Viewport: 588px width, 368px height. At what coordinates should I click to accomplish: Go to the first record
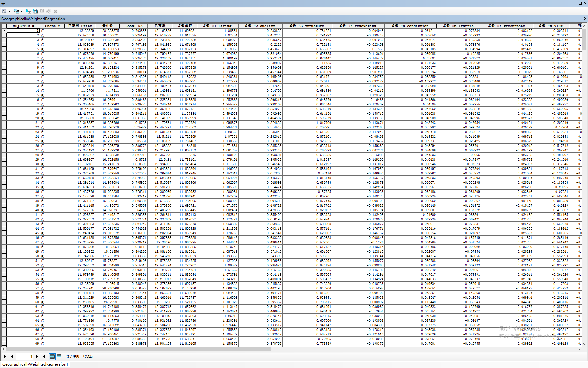(5, 356)
